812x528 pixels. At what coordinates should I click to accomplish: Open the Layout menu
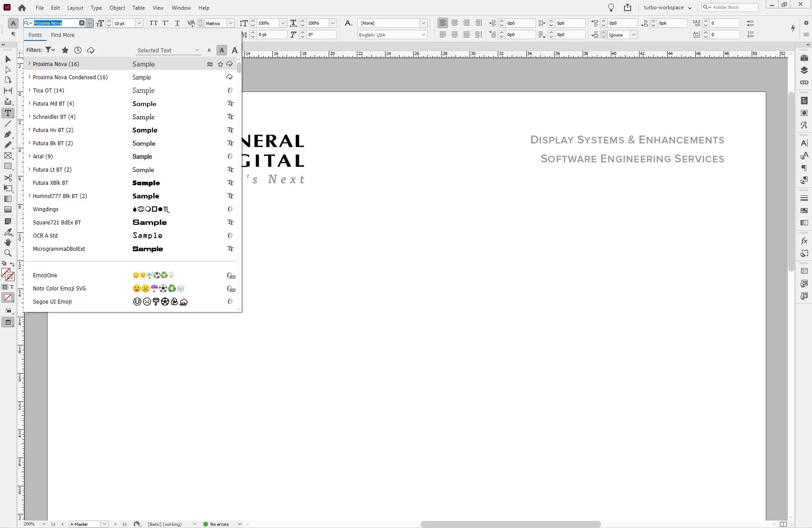pos(75,7)
